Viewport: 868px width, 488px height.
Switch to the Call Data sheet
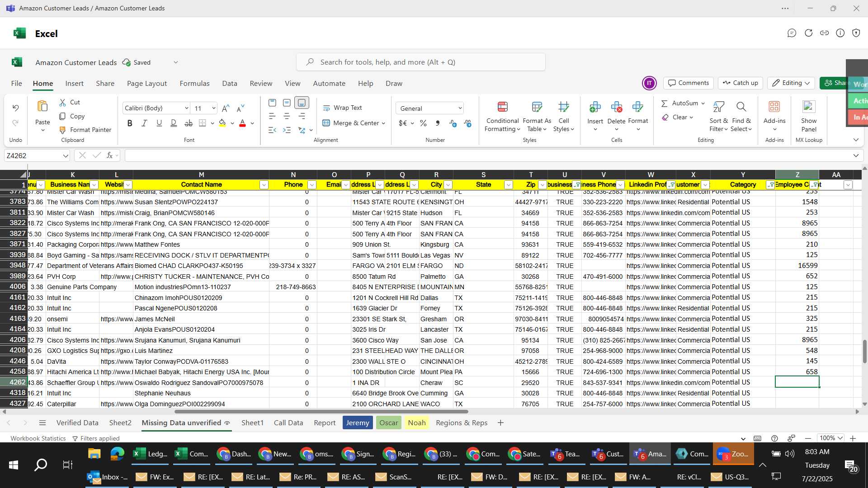(x=288, y=423)
